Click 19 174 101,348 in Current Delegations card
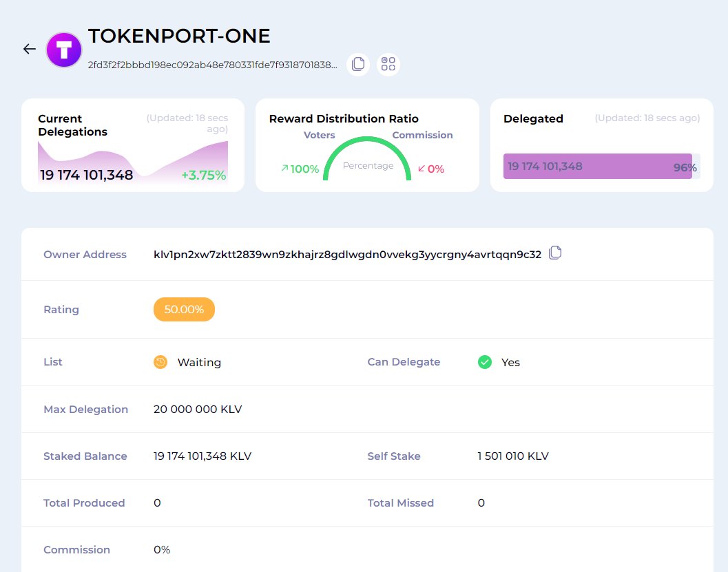Image resolution: width=728 pixels, height=572 pixels. 86,175
